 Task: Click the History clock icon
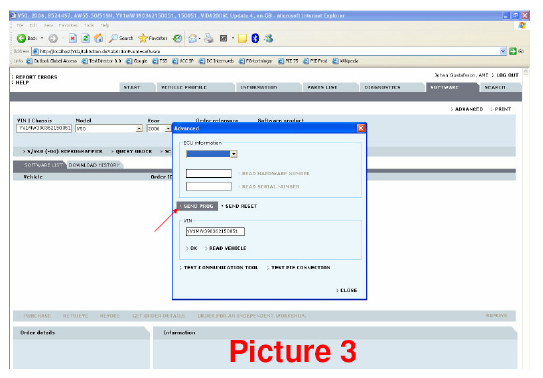tap(177, 38)
